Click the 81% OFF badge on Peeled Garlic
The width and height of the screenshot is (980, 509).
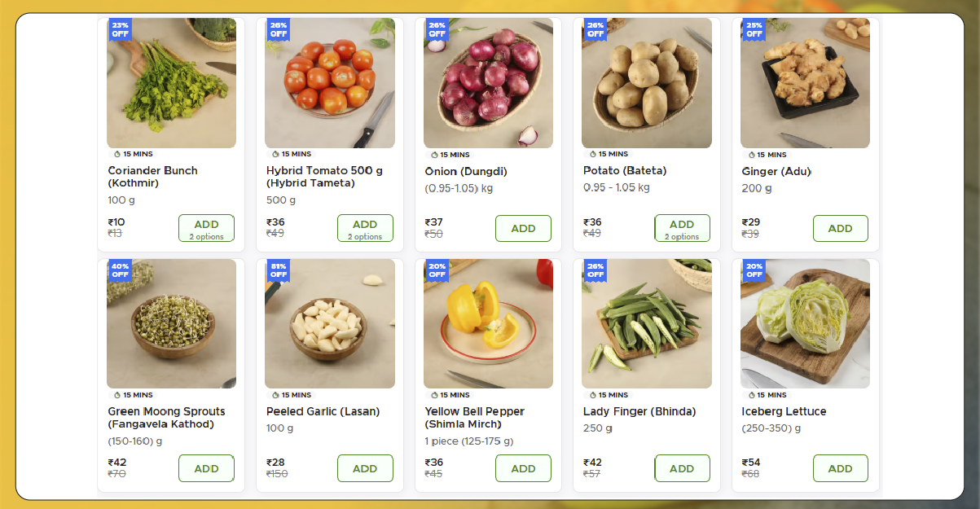(x=279, y=270)
